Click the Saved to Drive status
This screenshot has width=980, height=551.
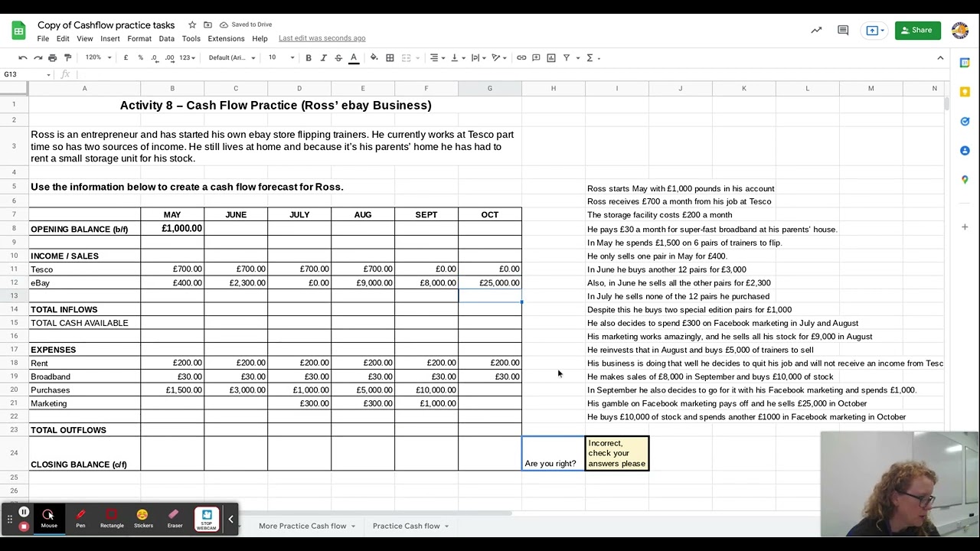[246, 24]
